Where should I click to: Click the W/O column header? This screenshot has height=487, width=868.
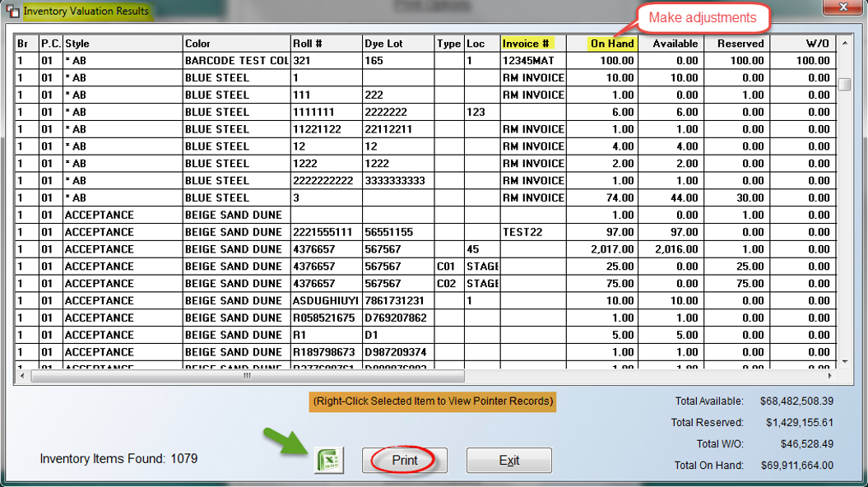(x=803, y=43)
